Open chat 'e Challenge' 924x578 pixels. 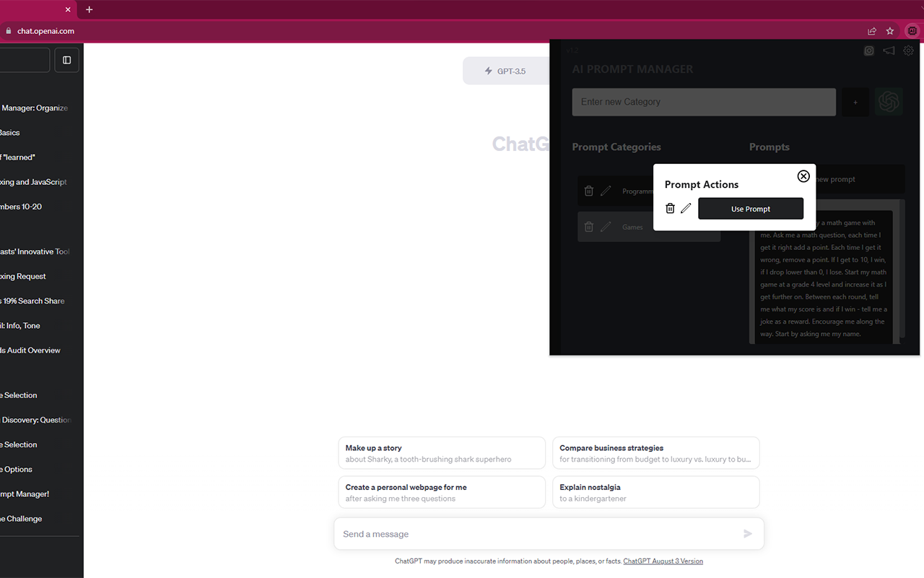pos(21,519)
